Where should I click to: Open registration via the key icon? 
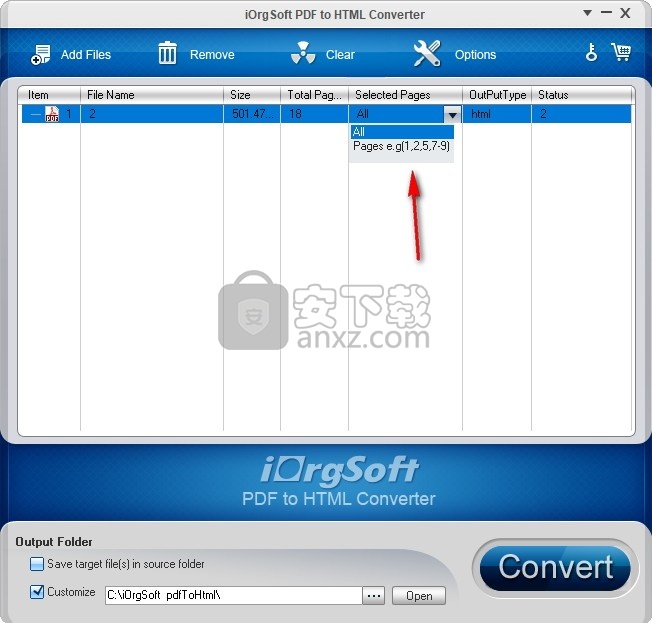pos(591,52)
